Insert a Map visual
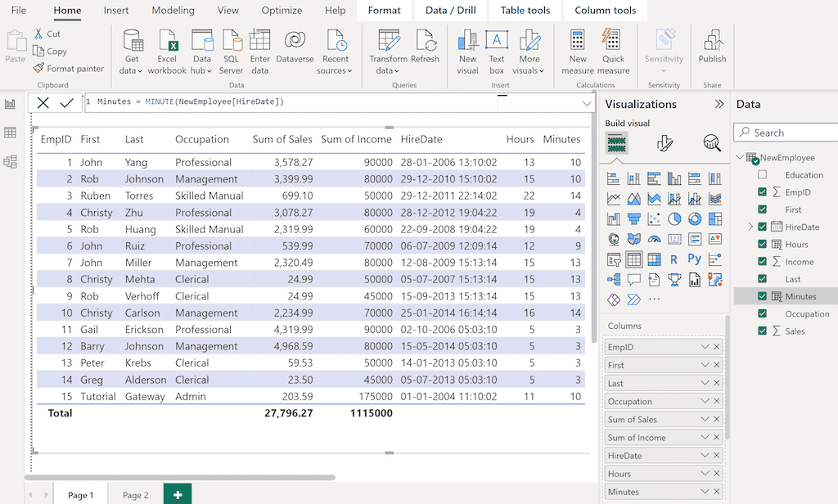The image size is (838, 504). pos(613,239)
